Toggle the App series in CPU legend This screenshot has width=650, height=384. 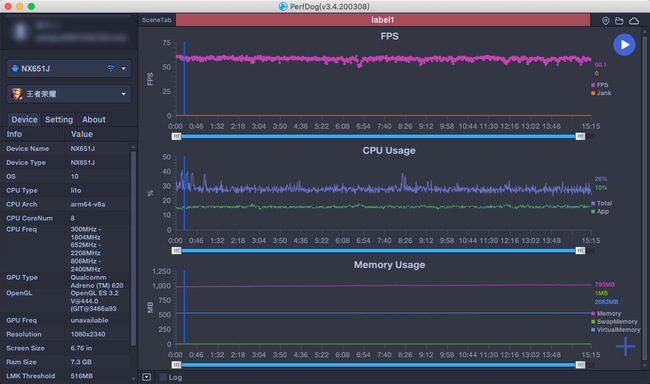tap(600, 211)
